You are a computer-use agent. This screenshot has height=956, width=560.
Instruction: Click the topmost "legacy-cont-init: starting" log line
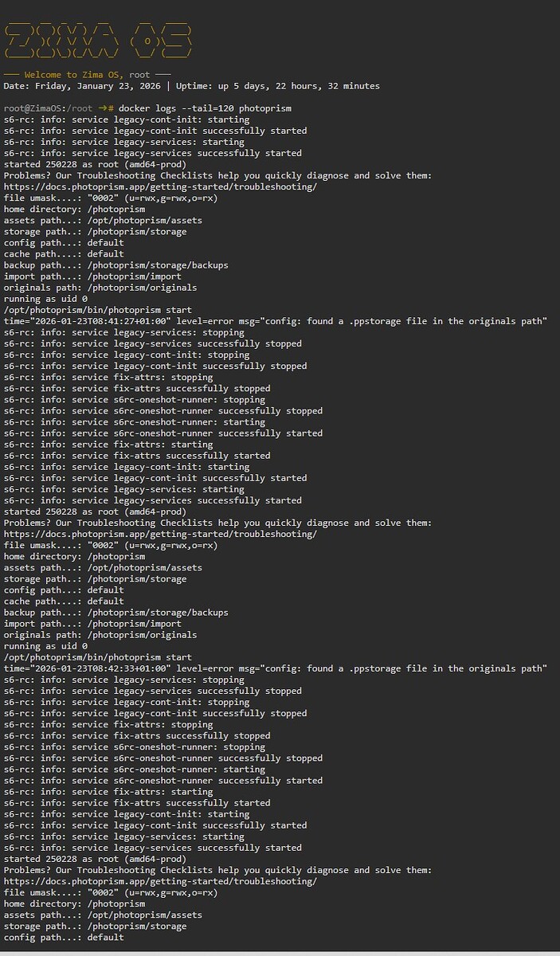[127, 119]
